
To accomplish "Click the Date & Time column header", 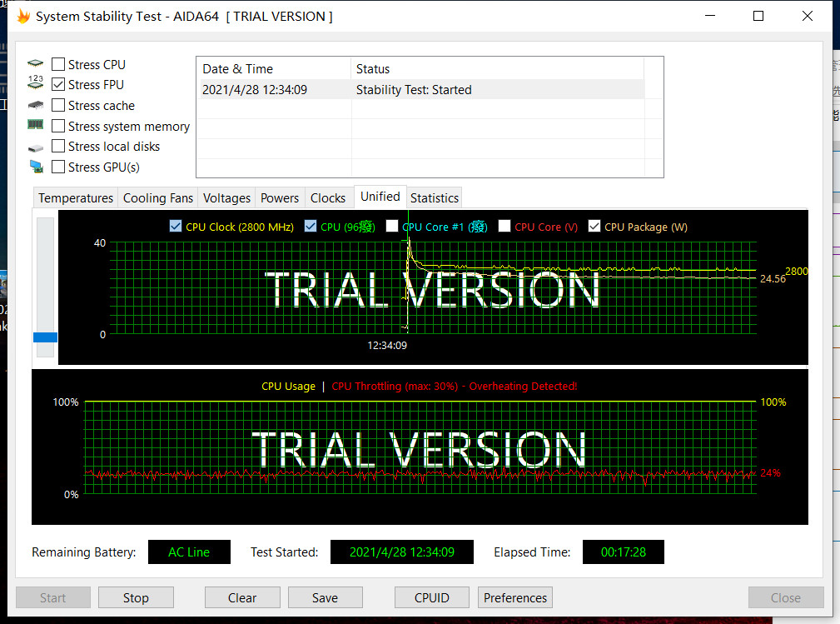I will 274,68.
